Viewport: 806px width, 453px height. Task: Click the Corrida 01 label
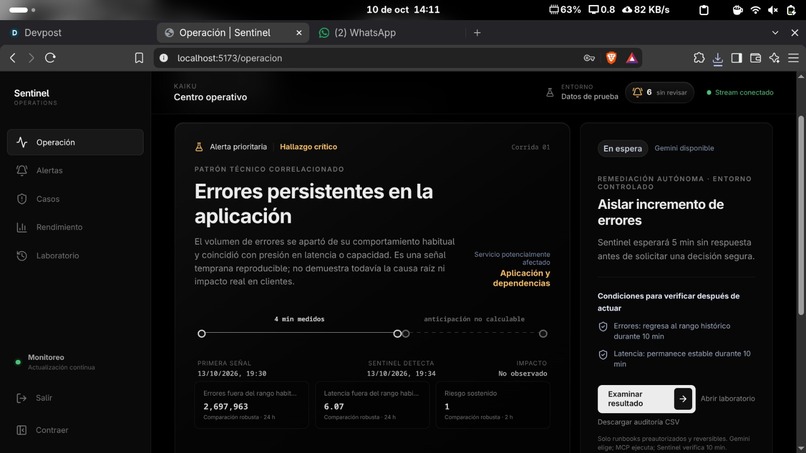[530, 147]
